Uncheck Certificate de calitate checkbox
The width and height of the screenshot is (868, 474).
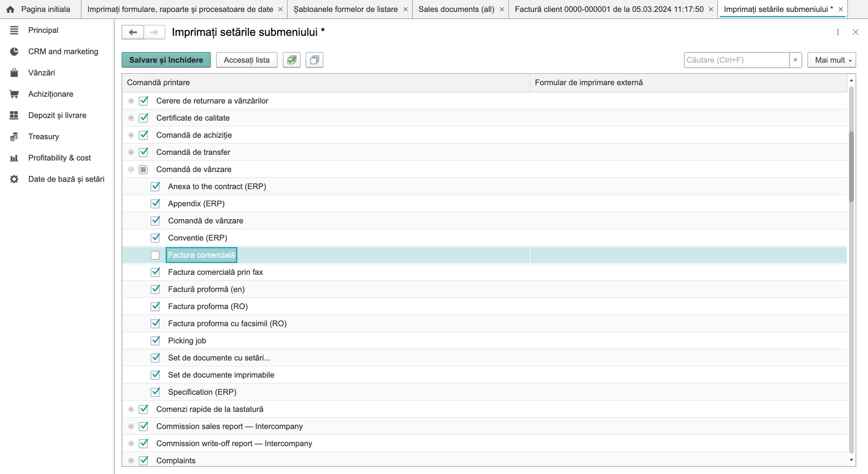pyautogui.click(x=143, y=118)
